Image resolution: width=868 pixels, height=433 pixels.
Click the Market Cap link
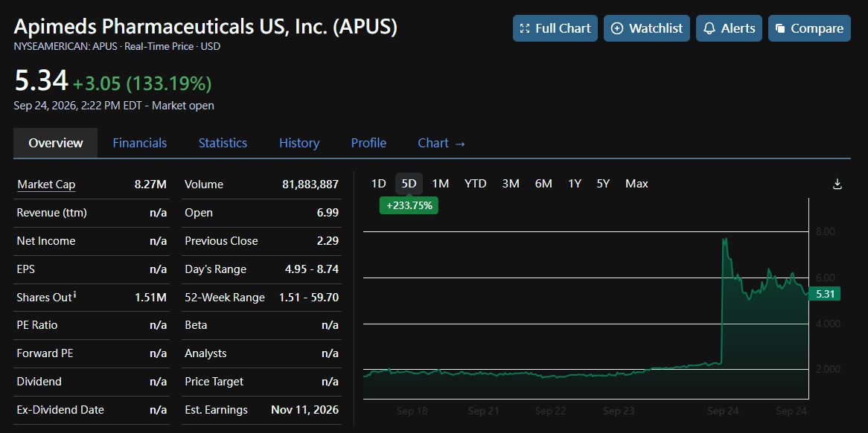(46, 185)
